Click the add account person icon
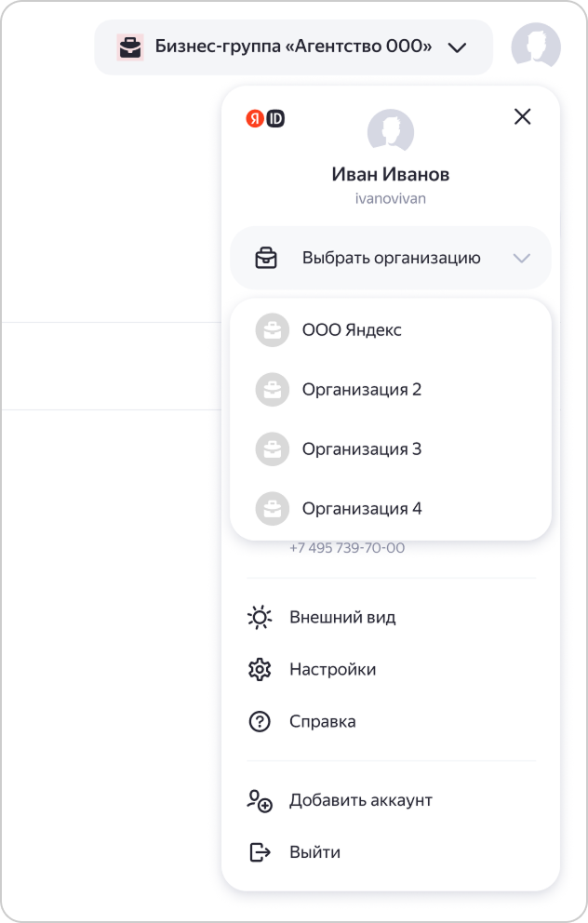Viewport: 588px width, 923px height. (260, 801)
